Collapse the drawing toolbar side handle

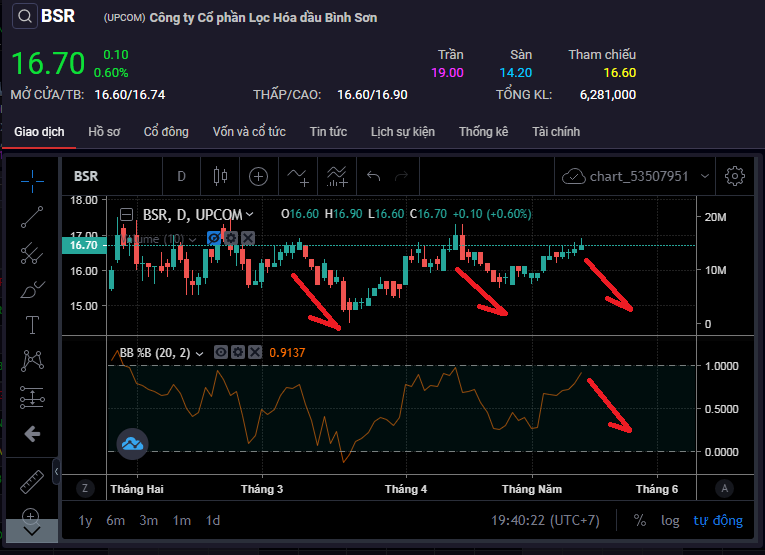56,471
